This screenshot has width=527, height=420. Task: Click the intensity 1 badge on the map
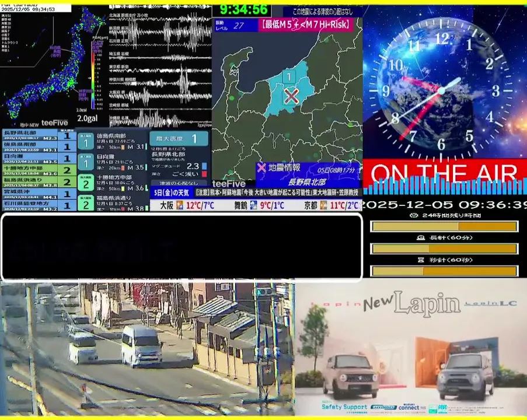[289, 76]
